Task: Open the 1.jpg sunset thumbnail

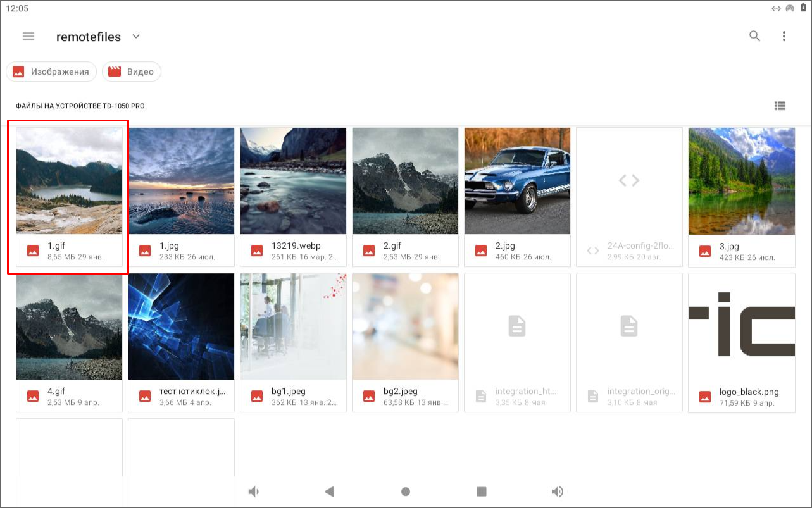Action: [182, 181]
